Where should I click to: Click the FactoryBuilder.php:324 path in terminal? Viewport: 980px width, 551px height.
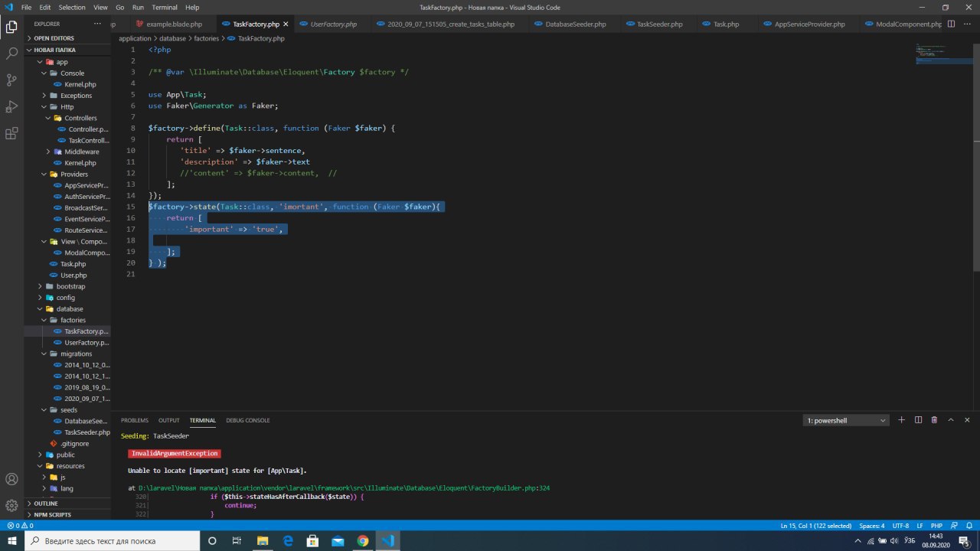[345, 487]
